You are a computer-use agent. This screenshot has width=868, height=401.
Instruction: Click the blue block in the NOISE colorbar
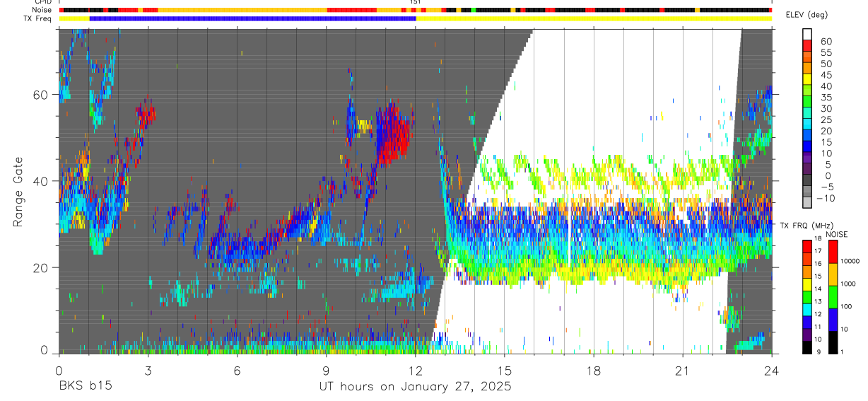click(833, 319)
